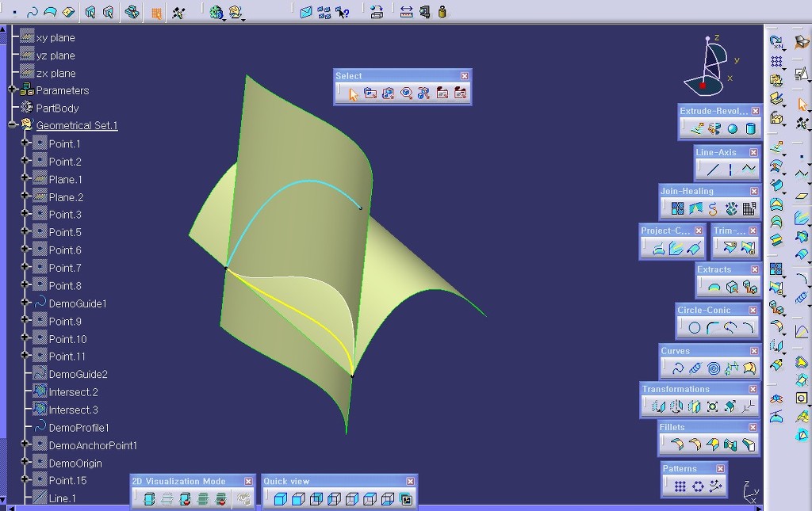Screen dimensions: 812x511
Task: Expand the Parameters tree node
Action: (x=13, y=90)
